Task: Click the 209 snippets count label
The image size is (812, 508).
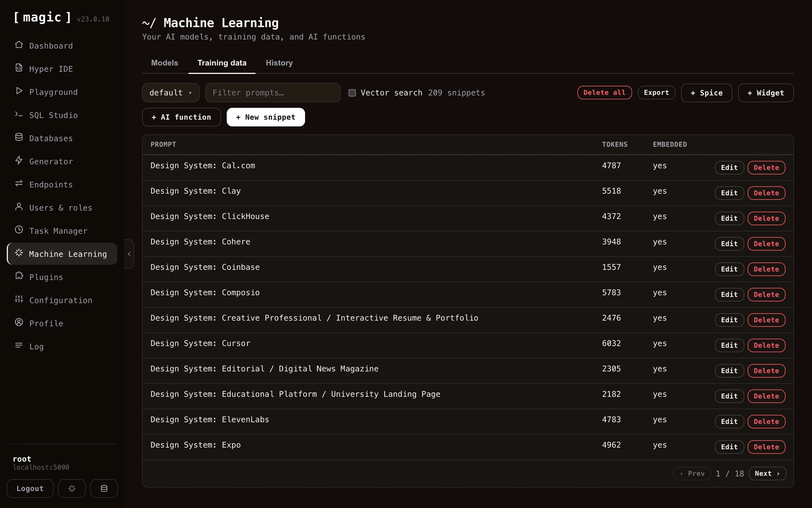Action: [456, 93]
